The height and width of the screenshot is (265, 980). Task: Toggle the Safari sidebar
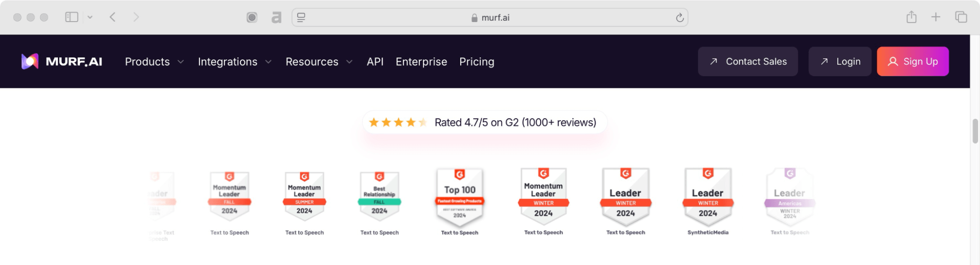click(x=72, y=17)
